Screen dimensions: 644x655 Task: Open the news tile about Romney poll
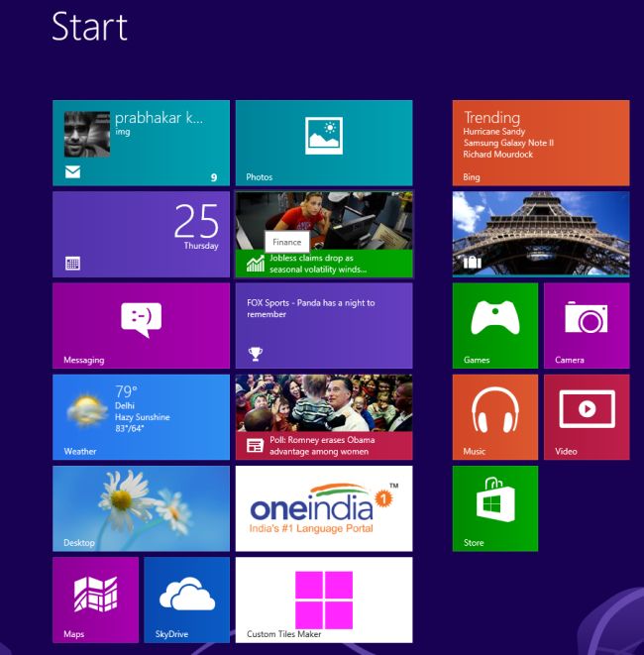pos(324,417)
